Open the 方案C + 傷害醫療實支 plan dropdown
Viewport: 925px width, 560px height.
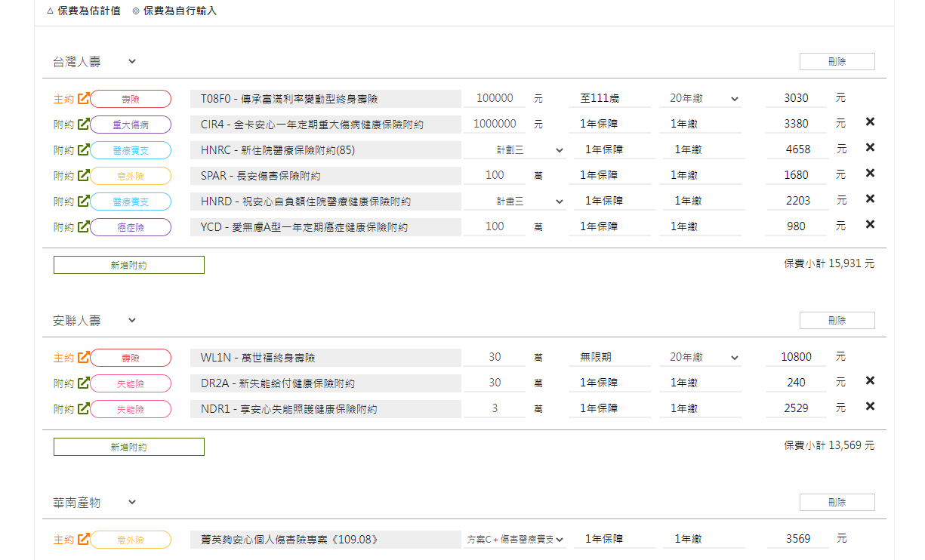click(514, 540)
